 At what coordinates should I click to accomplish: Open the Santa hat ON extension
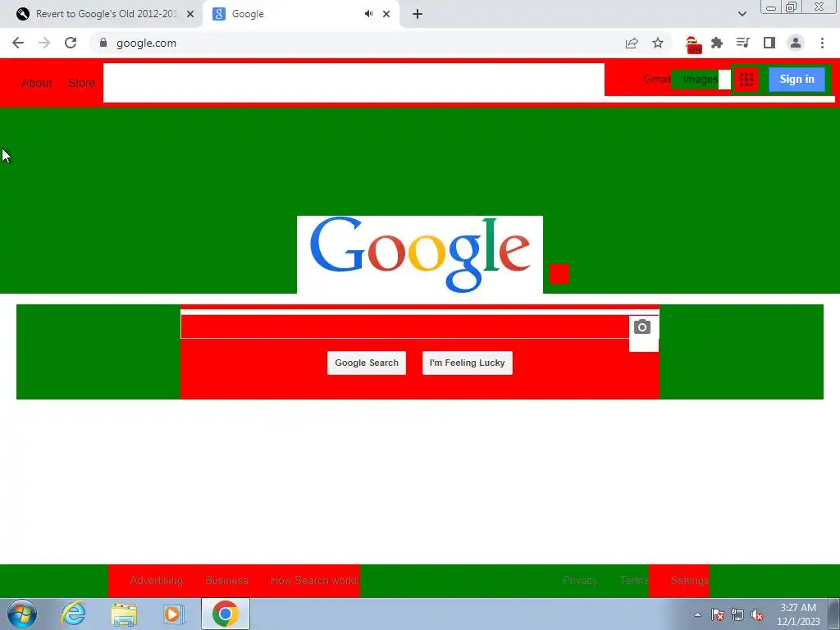tap(692, 44)
